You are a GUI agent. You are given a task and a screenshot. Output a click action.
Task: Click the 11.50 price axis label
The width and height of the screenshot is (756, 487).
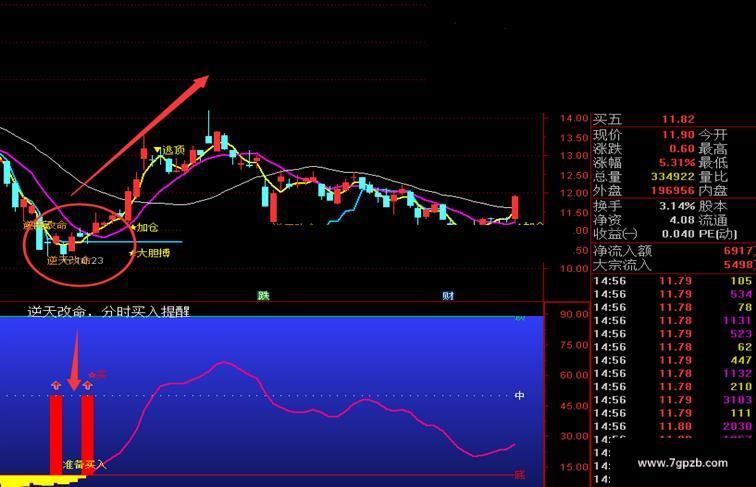tap(574, 213)
